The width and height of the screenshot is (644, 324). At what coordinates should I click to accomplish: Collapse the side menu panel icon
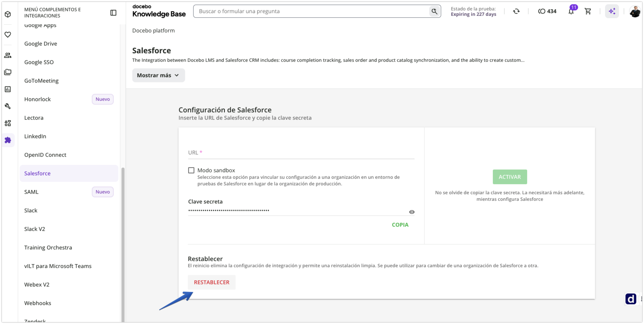[113, 13]
